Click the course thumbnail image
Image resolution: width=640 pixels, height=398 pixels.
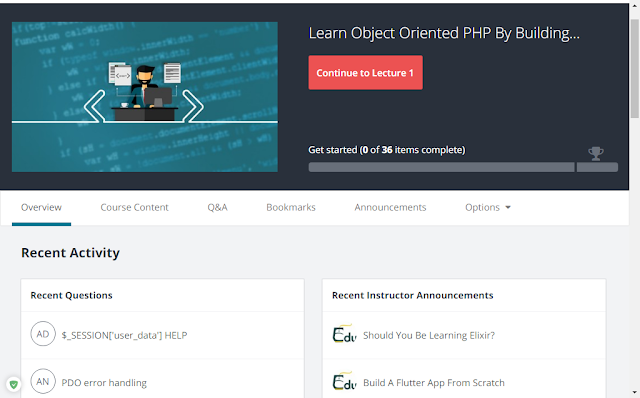[x=145, y=97]
